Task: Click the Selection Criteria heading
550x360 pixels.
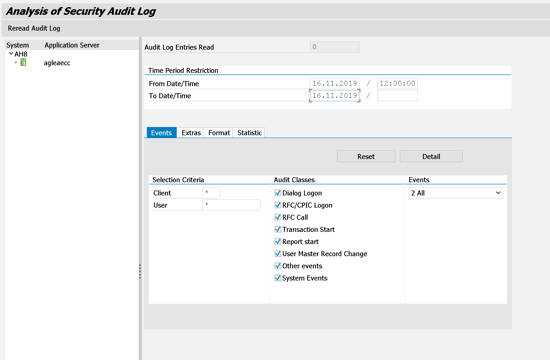Action: (178, 180)
